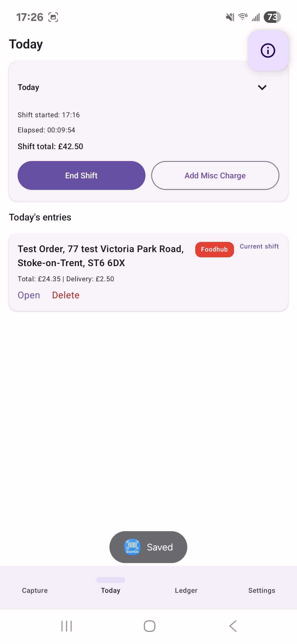Tap the Wi-Fi status icon
The height and width of the screenshot is (644, 297).
243,17
